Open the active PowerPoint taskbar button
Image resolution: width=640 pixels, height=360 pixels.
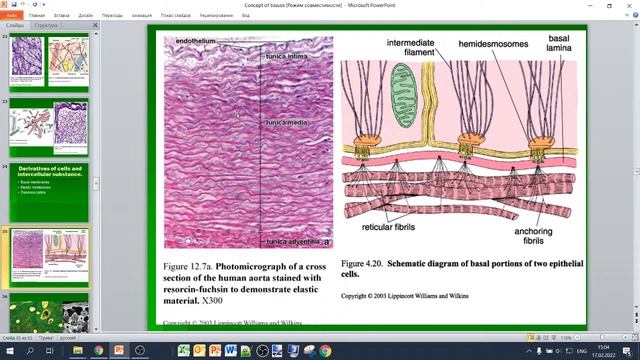[x=119, y=351]
